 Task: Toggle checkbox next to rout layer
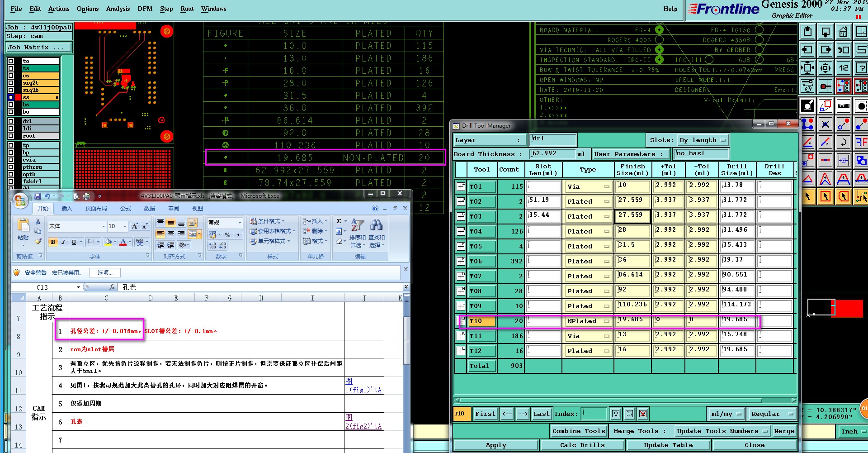(11, 136)
